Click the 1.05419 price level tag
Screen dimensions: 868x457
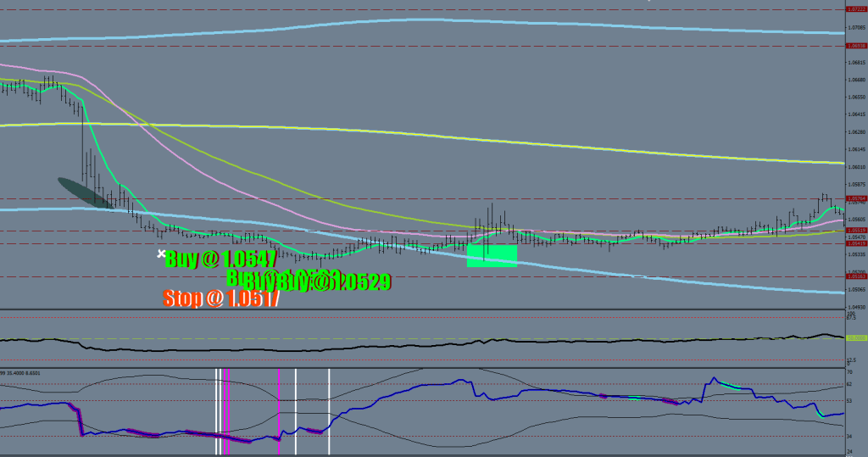click(x=857, y=243)
